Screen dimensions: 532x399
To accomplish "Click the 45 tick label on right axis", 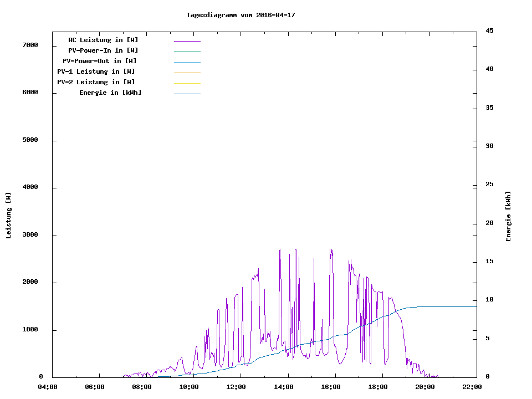I will [x=489, y=30].
